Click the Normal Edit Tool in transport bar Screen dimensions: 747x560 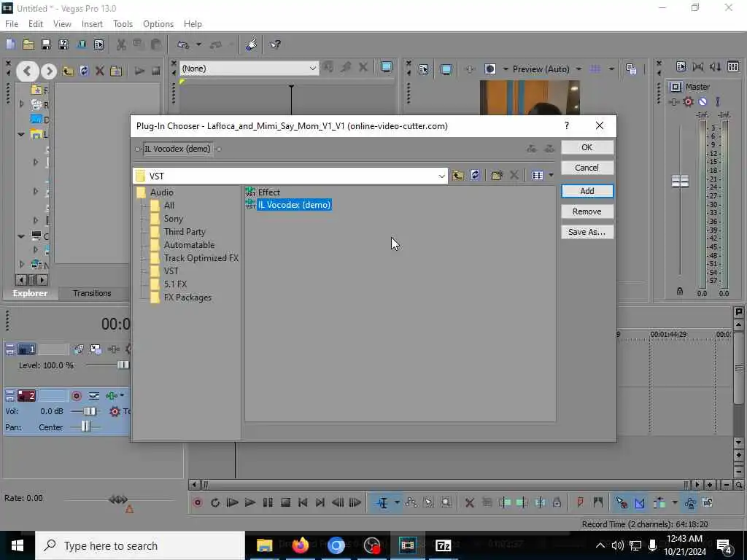coord(382,502)
